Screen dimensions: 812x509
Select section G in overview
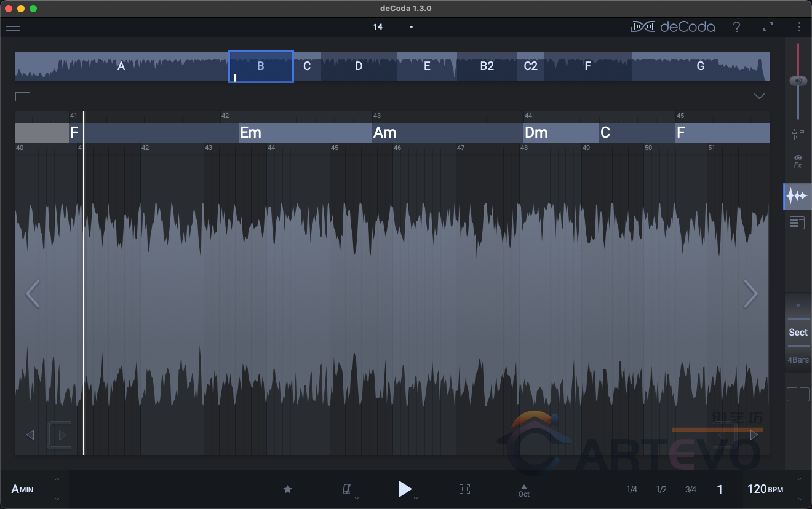(x=701, y=66)
